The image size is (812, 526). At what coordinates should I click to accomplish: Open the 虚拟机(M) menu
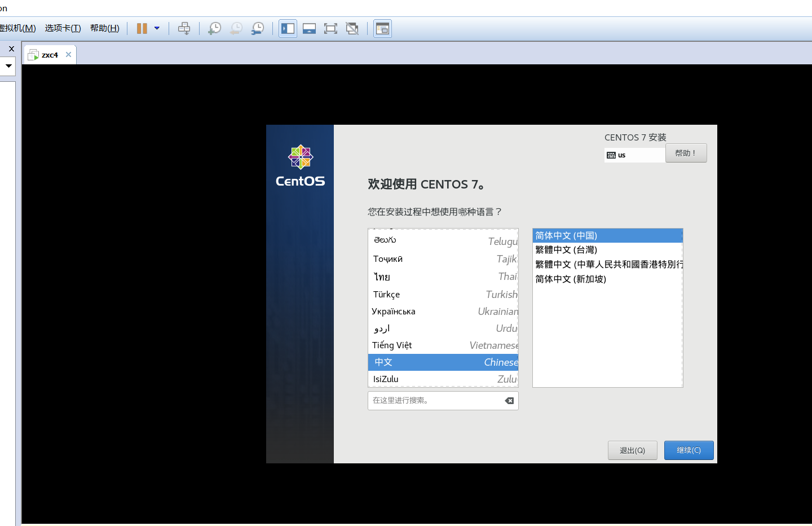(x=18, y=28)
